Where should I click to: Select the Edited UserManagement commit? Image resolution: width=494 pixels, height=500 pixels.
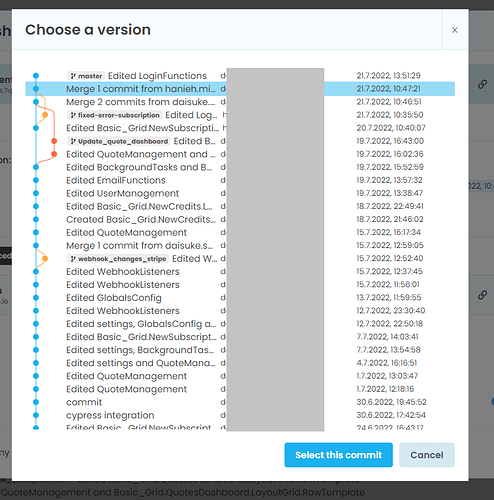coord(240,193)
